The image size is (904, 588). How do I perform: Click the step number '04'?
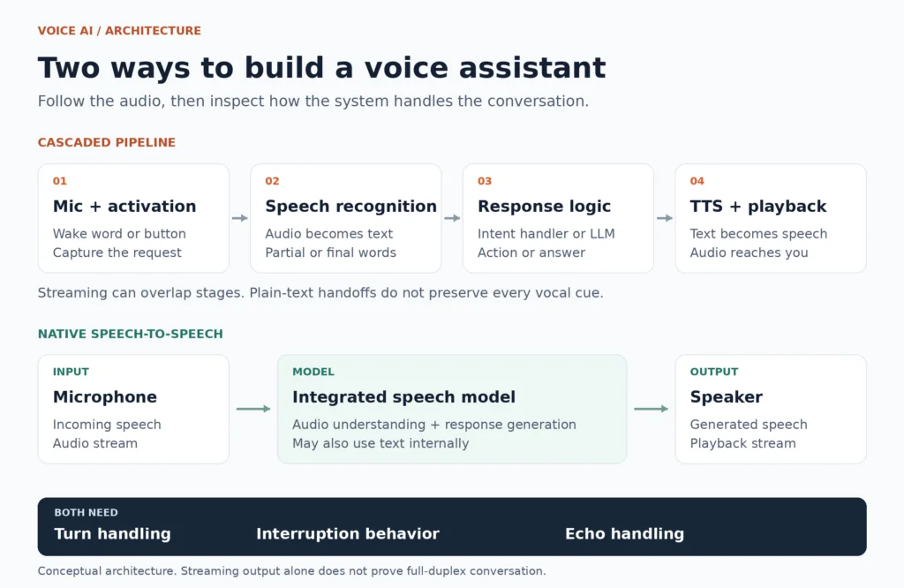coord(697,181)
